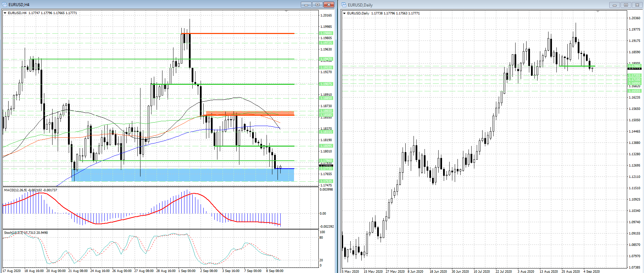This screenshot has width=644, height=273.
Task: Click the 8 Sep 08:00 date label
Action: [275, 271]
